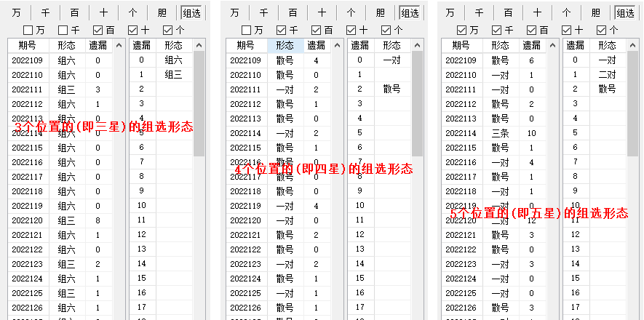
Task: Select the 二对 entry in right panel's summary list
Action: (x=606, y=74)
